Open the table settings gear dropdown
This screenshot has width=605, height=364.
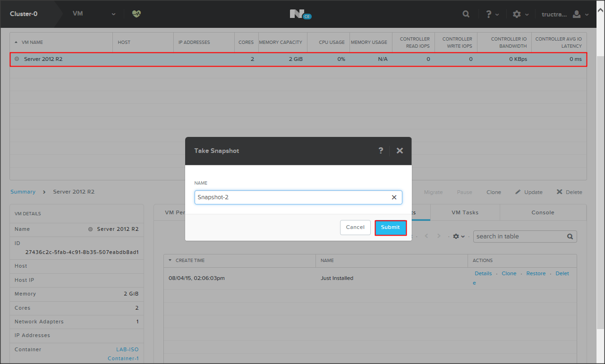point(459,237)
